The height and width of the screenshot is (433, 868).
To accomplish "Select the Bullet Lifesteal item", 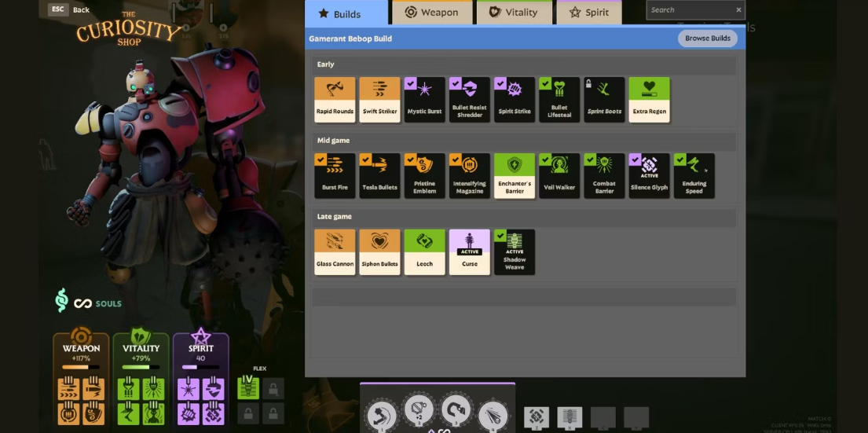I will (x=559, y=100).
